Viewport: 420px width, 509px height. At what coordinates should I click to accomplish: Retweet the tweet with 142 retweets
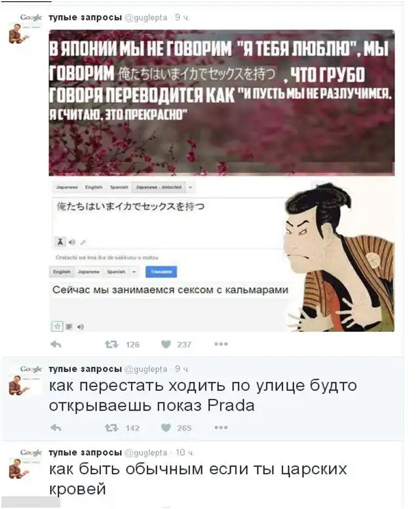pos(111,428)
